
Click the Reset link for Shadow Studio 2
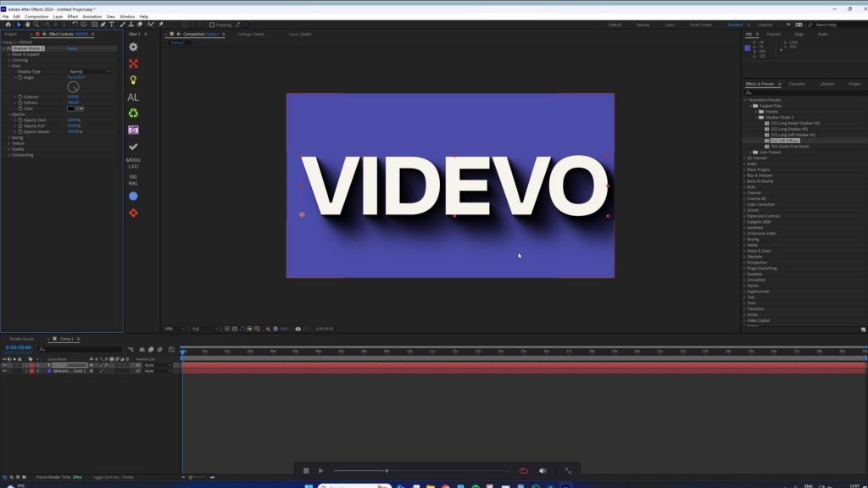tap(73, 48)
